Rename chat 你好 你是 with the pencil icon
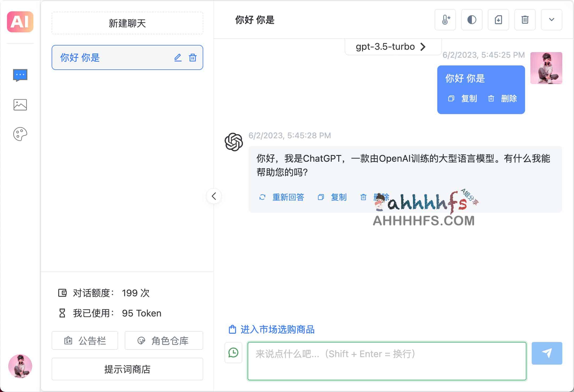574x392 pixels. (x=178, y=58)
